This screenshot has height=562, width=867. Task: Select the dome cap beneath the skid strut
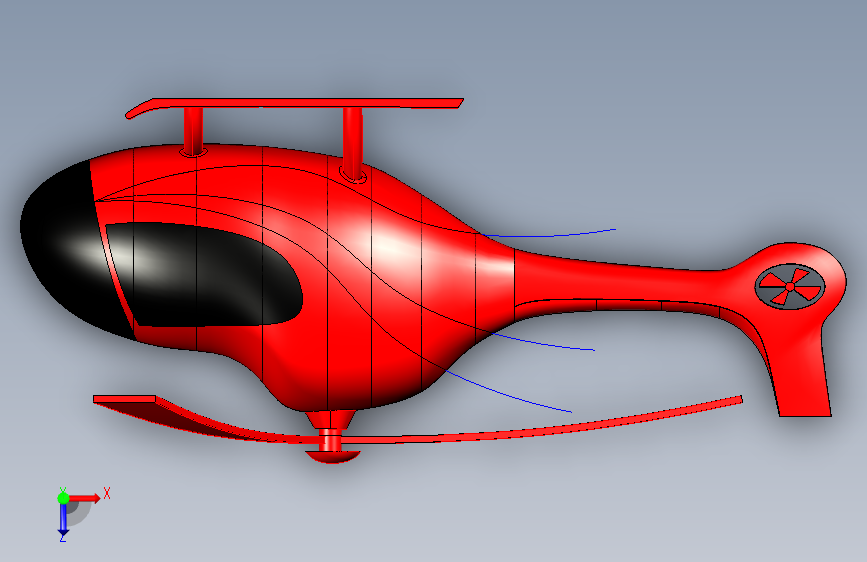click(x=333, y=456)
